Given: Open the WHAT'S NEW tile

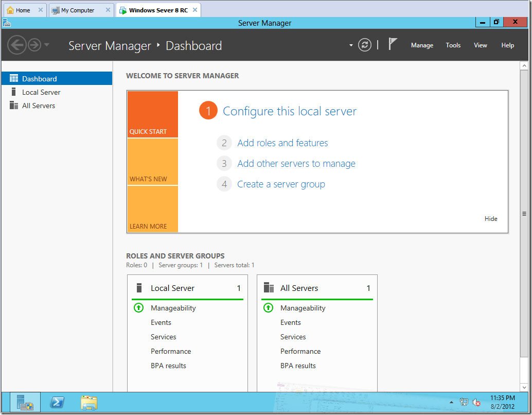Looking at the screenshot, I should point(152,162).
